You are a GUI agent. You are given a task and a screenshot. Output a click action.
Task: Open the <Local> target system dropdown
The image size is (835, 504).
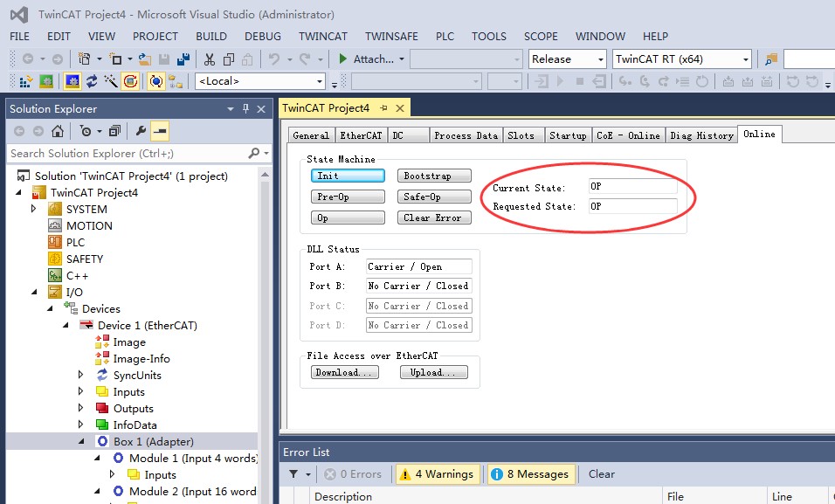(x=320, y=81)
